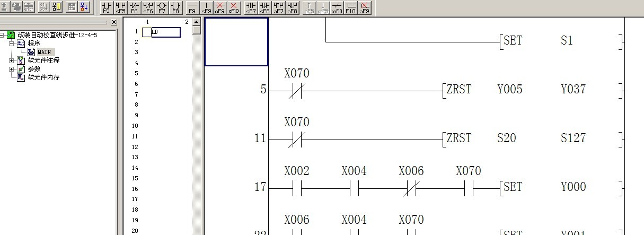Click the LD instruction input cell
The width and height of the screenshot is (644, 235).
coord(165,32)
